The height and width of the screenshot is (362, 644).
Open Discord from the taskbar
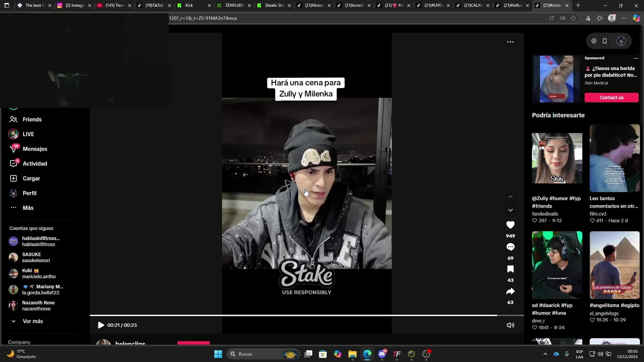[x=382, y=354]
